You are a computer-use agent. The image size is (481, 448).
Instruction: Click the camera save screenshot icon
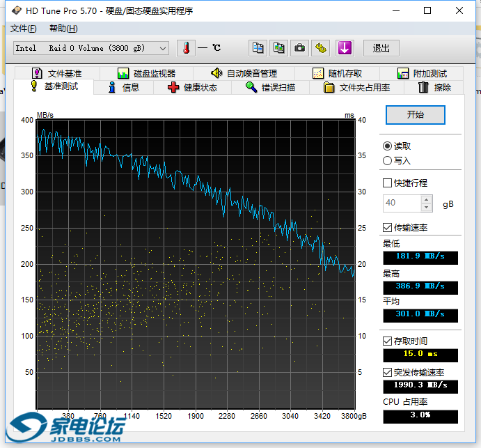pos(299,48)
